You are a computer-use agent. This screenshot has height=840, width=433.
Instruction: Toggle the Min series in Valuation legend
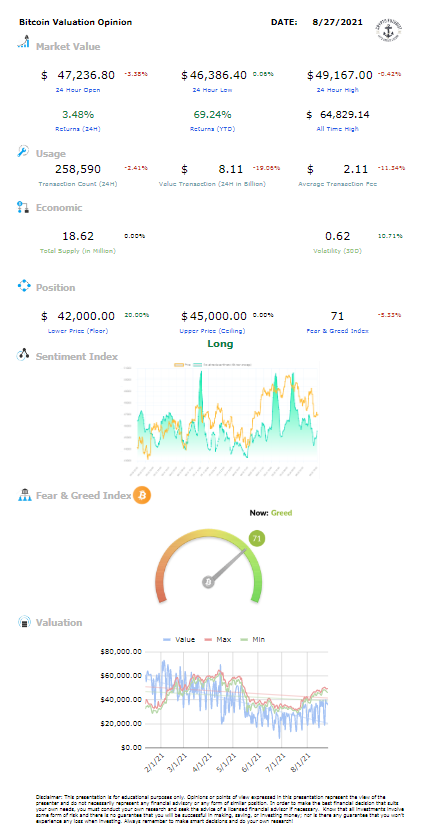(x=253, y=639)
